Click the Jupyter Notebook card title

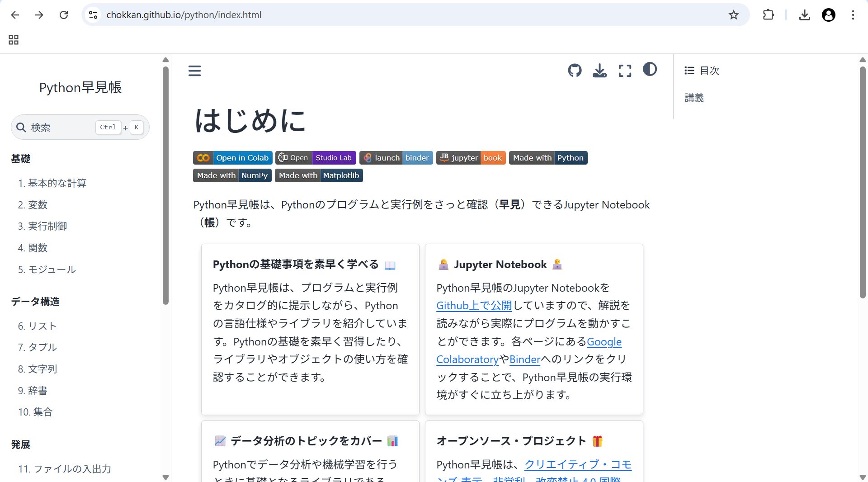[x=500, y=265]
